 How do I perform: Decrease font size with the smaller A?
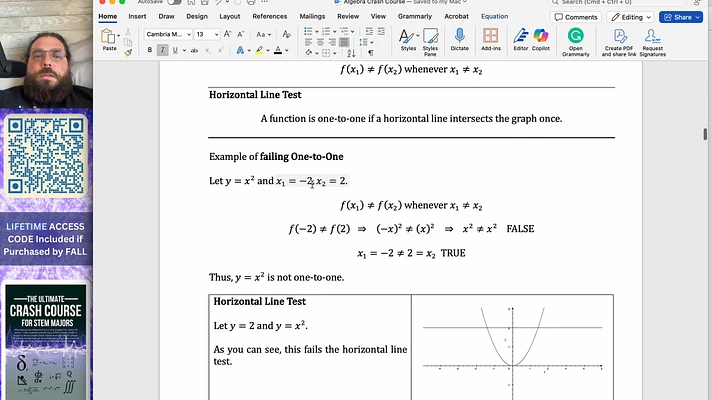(241, 34)
